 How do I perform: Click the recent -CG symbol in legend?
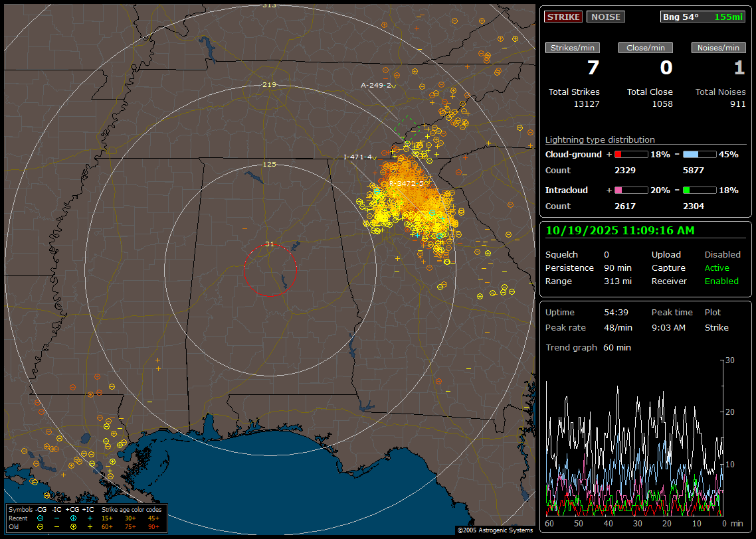[x=41, y=518]
